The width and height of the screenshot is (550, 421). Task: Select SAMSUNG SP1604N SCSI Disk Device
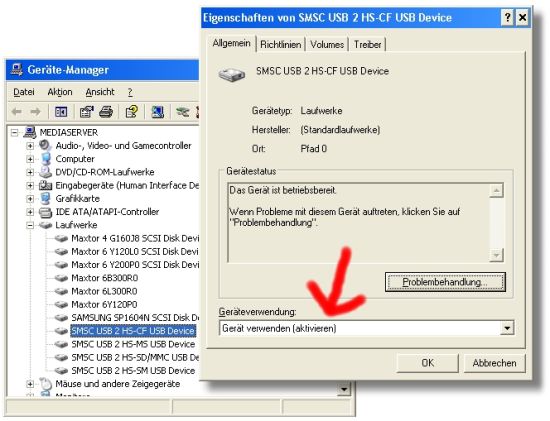point(135,318)
